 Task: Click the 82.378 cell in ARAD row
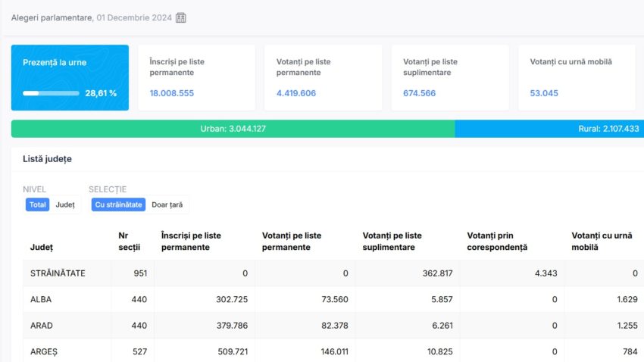tap(335, 326)
